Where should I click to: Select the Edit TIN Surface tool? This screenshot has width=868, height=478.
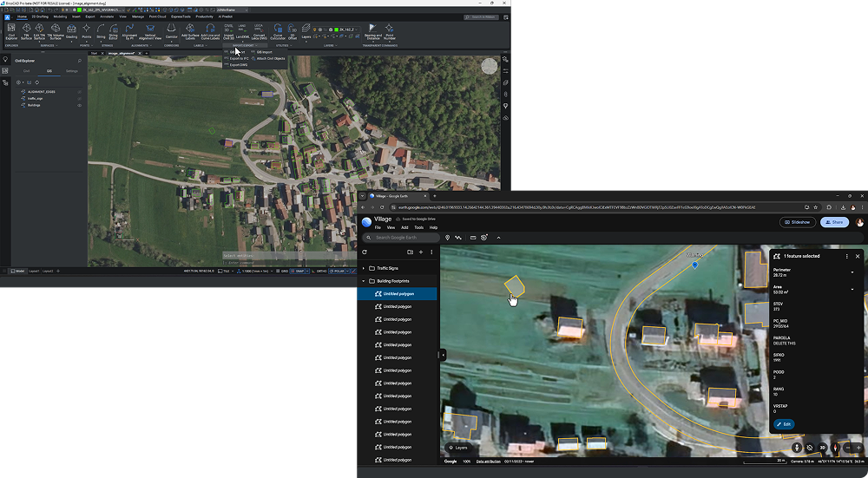[x=39, y=31]
